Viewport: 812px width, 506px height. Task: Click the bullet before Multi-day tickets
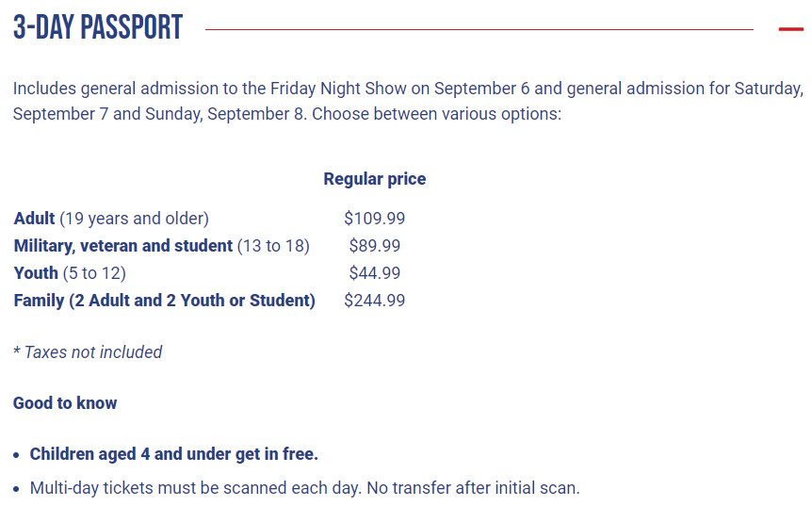(x=17, y=489)
